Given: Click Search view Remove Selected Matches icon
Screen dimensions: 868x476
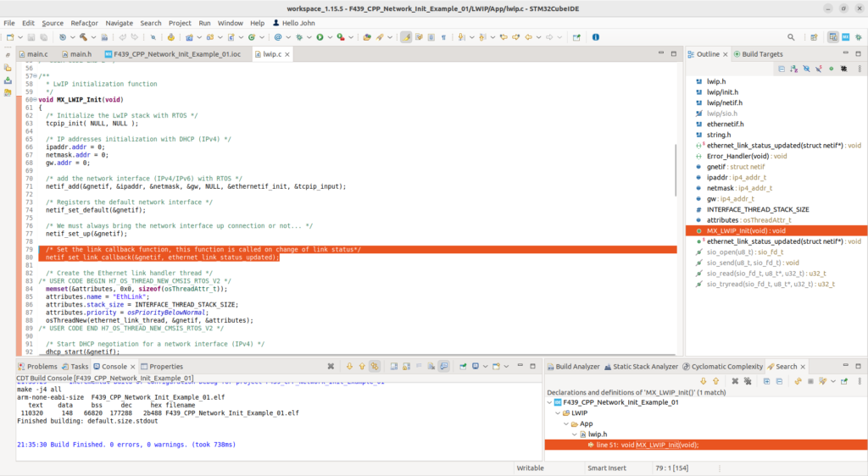Looking at the screenshot, I should [x=735, y=381].
